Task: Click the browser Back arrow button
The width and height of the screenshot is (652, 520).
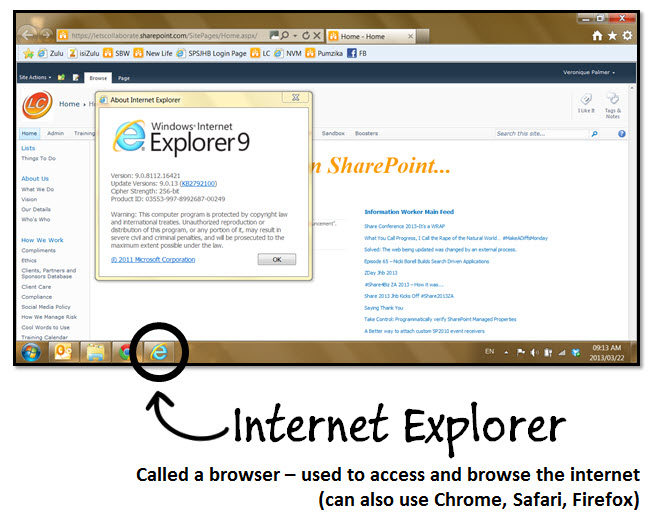Action: (27, 35)
